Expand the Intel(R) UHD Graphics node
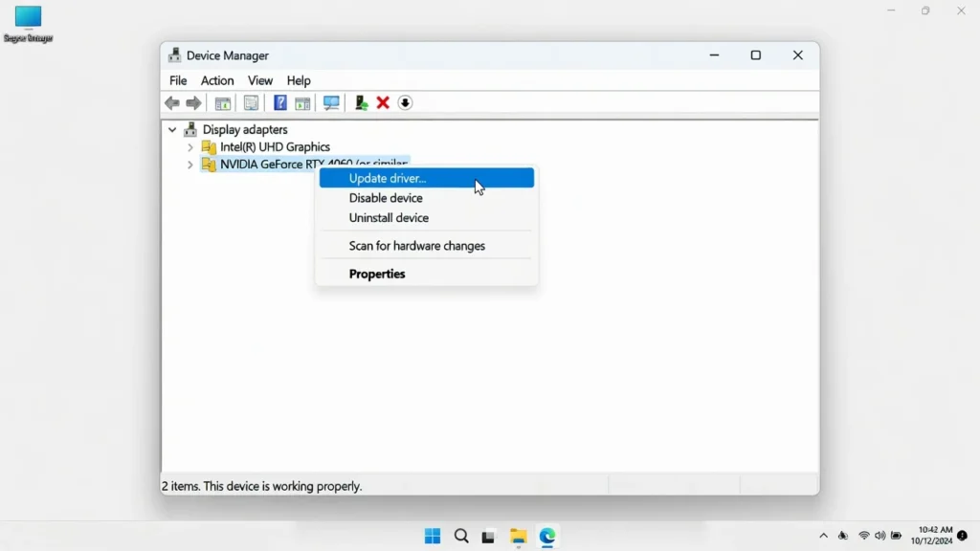The image size is (980, 551). (x=190, y=147)
